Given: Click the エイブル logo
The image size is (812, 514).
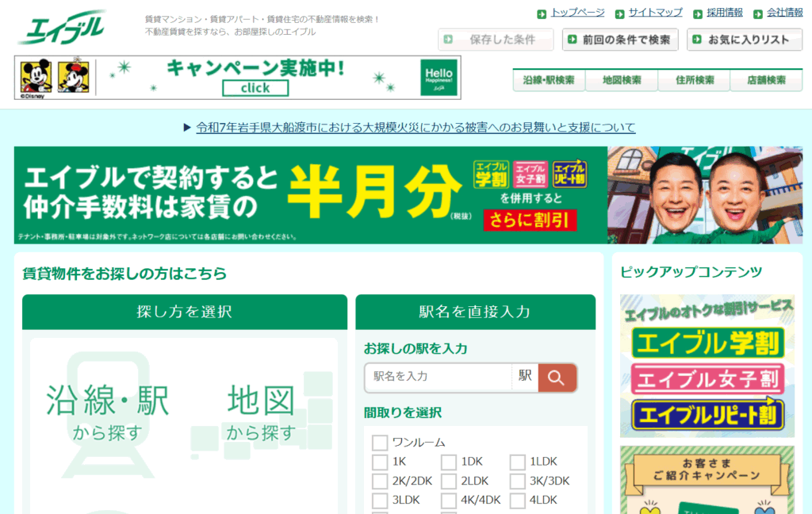Looking at the screenshot, I should click(62, 27).
